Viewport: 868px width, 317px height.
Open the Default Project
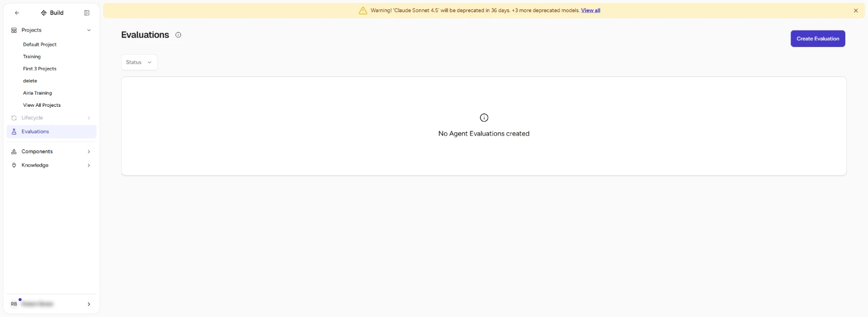[x=40, y=45]
